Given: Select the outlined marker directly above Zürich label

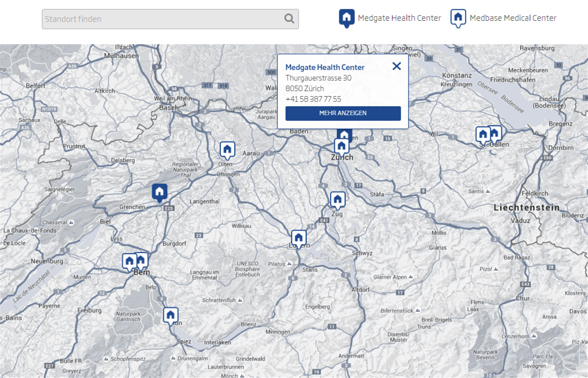Looking at the screenshot, I should coord(342,147).
